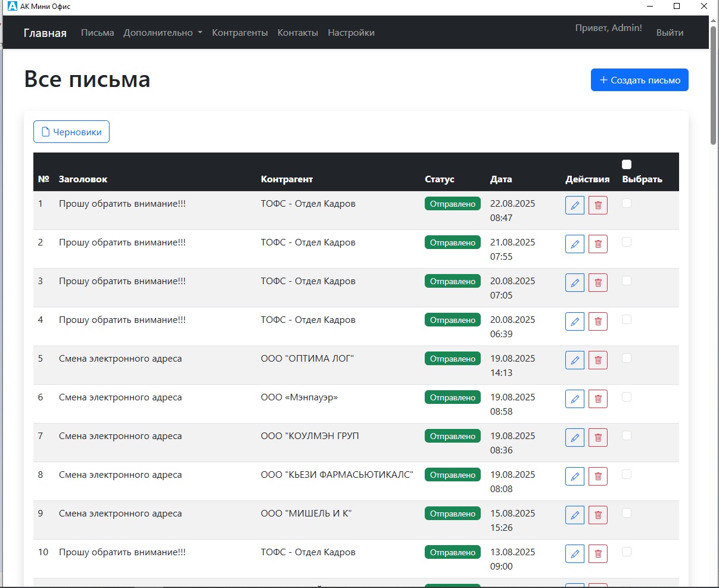Delete letter number 1 using trash icon

(598, 206)
